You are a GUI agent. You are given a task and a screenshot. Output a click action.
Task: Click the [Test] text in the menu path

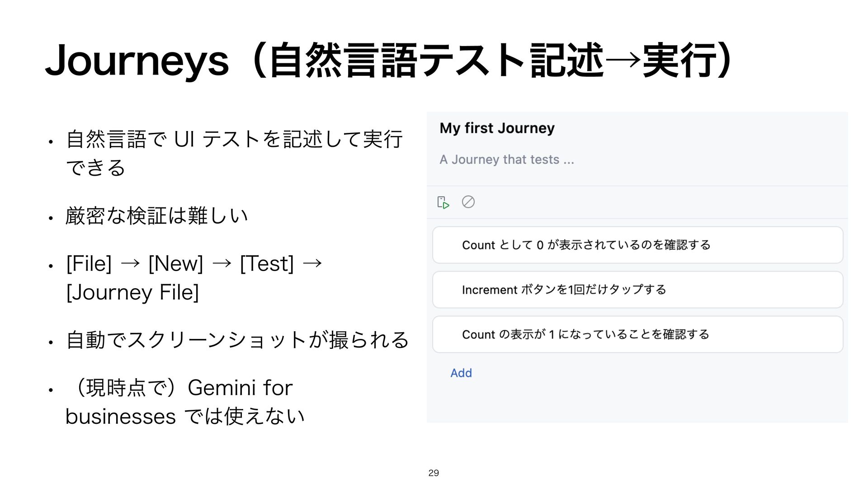(x=267, y=263)
